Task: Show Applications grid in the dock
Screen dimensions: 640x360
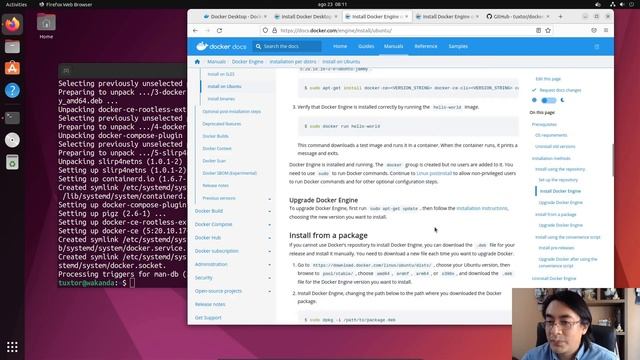Action: pyautogui.click(x=12, y=347)
